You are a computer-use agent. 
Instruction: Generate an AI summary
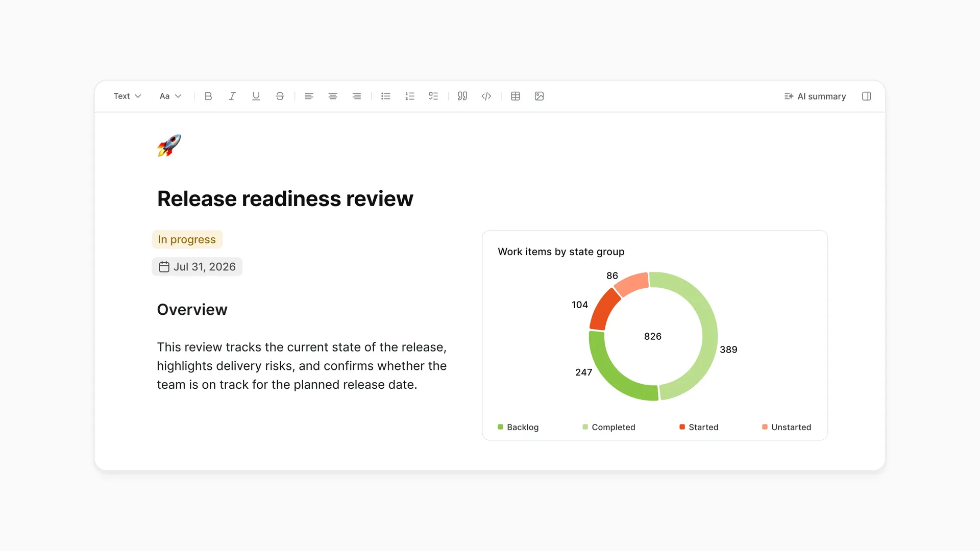(815, 96)
